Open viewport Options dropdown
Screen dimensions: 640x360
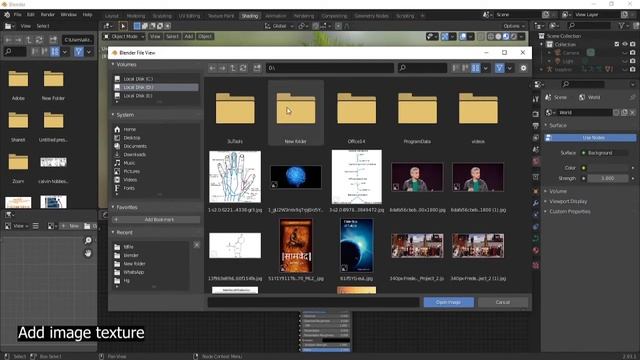coord(513,26)
